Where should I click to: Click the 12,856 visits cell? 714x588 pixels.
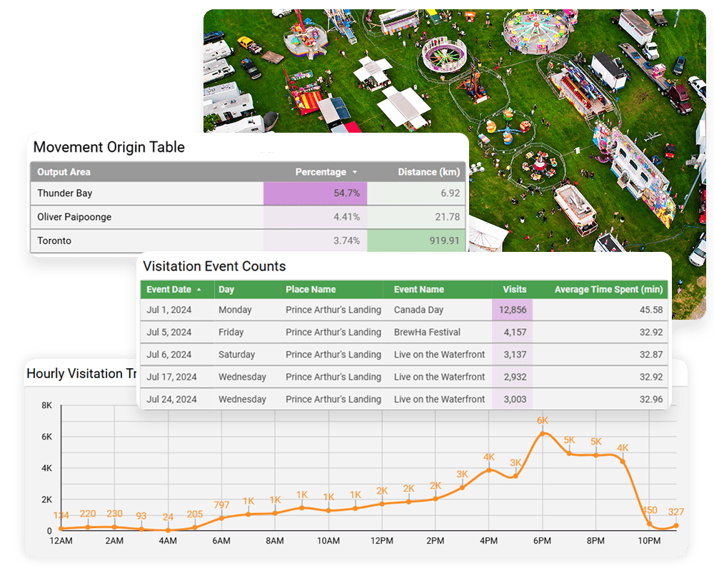click(511, 310)
